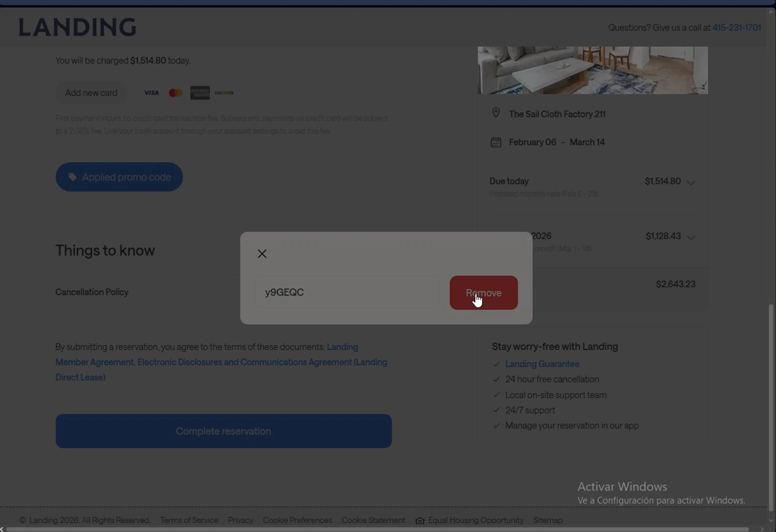Open the property photo thumbnail

(x=592, y=70)
